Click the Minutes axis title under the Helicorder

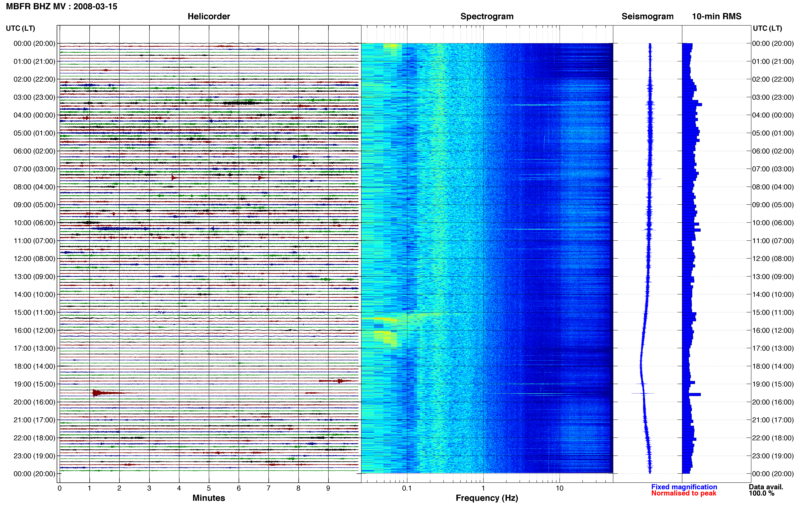pyautogui.click(x=209, y=498)
